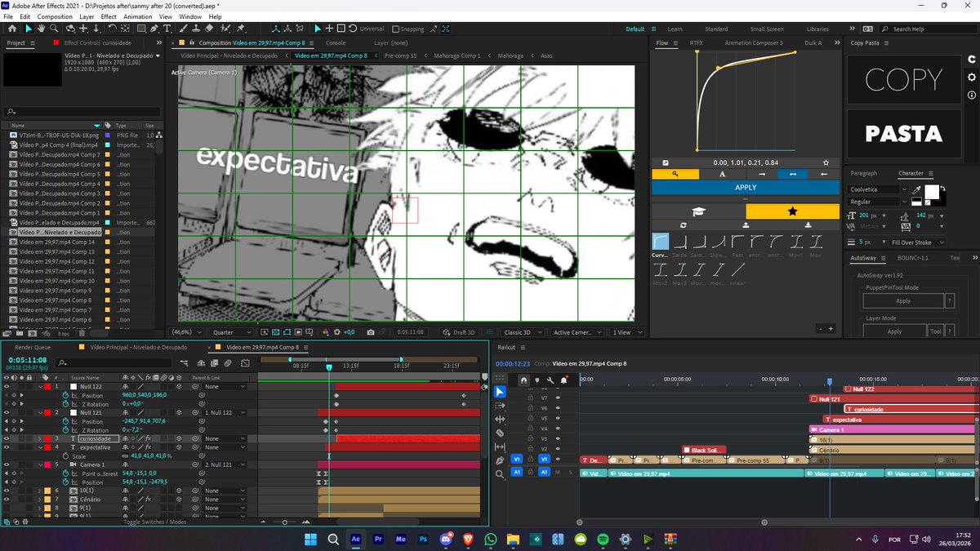980x551 pixels.
Task: Toggle visibility of expectativa layer
Action: pyautogui.click(x=7, y=447)
